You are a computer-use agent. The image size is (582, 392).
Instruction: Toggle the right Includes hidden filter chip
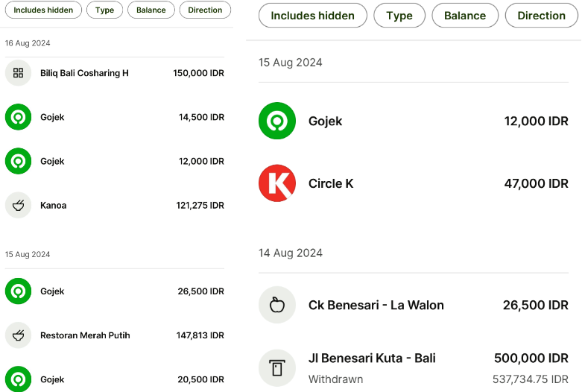tap(312, 16)
